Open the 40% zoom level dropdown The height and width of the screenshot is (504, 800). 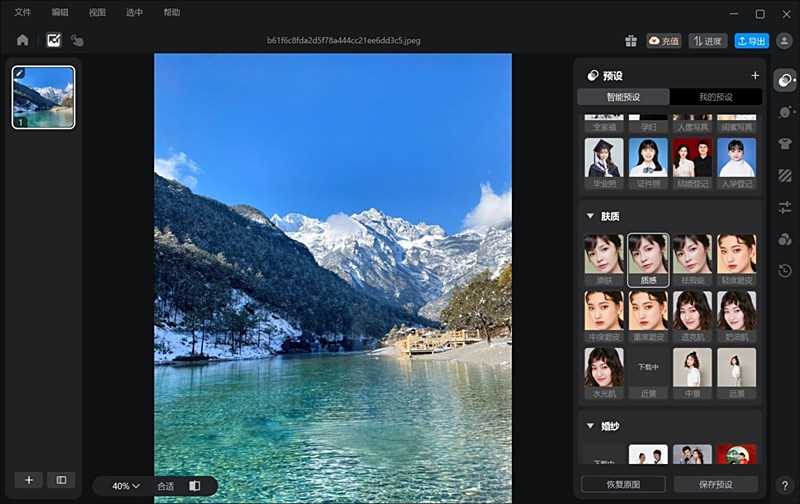pos(125,486)
